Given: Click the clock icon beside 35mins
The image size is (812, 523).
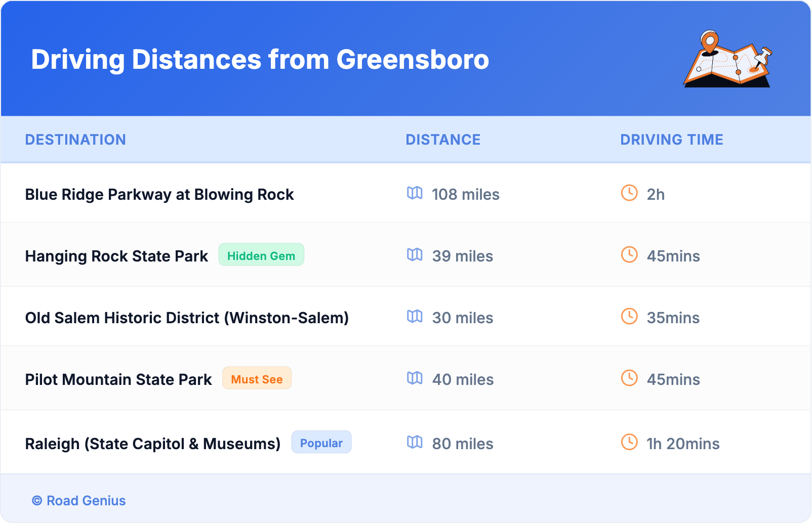Looking at the screenshot, I should [x=629, y=317].
